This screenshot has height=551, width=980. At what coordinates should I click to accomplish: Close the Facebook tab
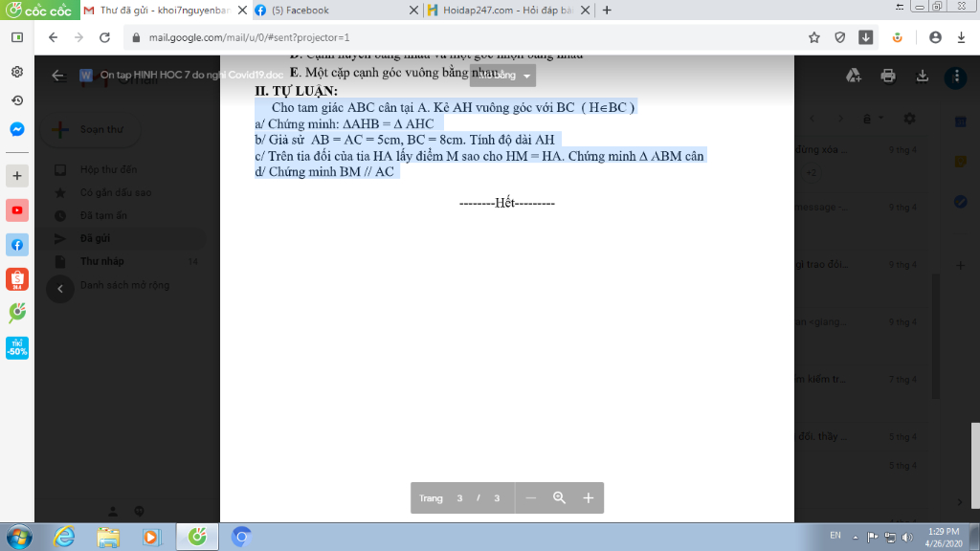point(413,10)
